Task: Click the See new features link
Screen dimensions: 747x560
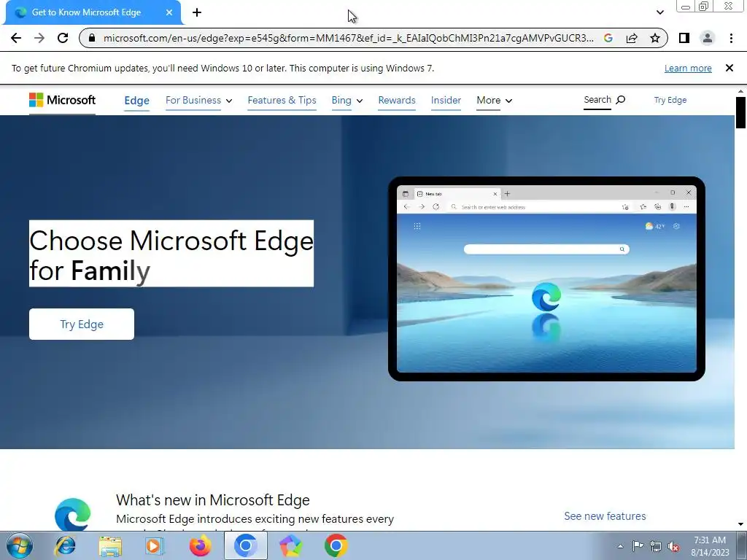Action: pos(605,516)
